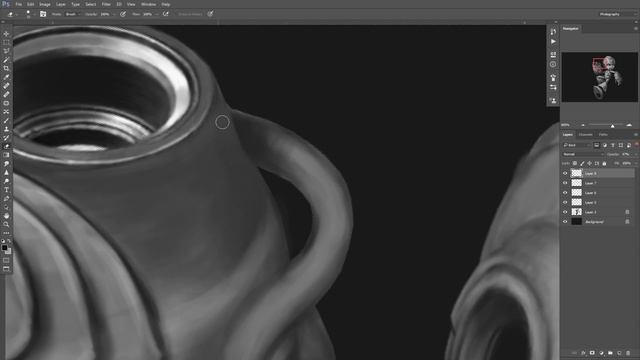Filter layers by pixel layers icon
Image resolution: width=640 pixels, height=360 pixels.
(596, 145)
